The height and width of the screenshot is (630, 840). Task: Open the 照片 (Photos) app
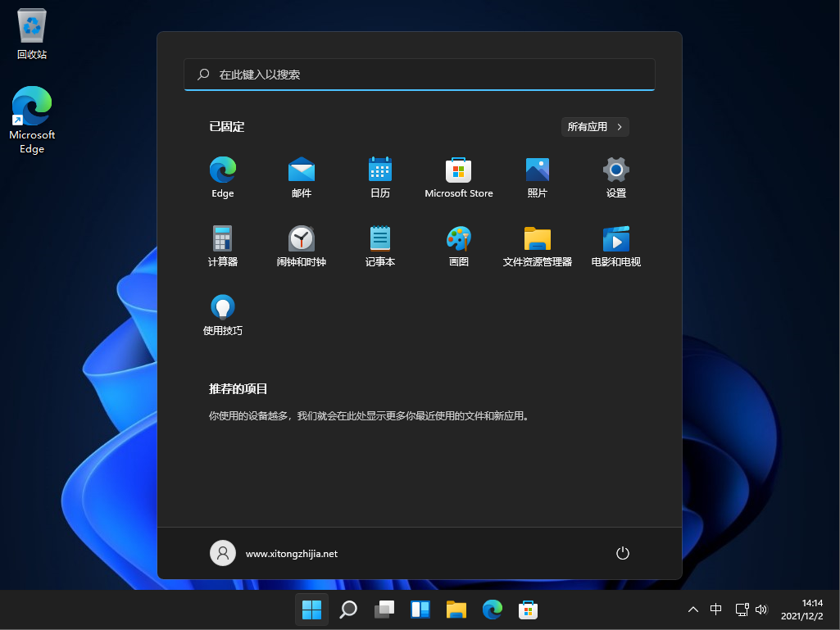(x=537, y=172)
